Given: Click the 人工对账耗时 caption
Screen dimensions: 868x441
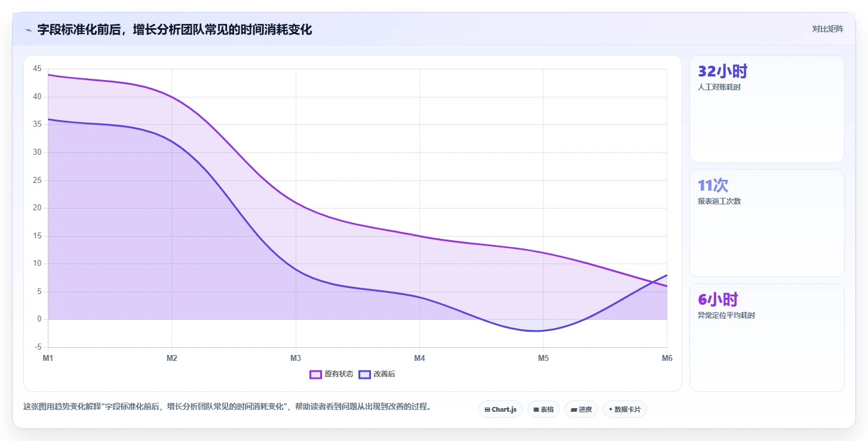Looking at the screenshot, I should [719, 87].
